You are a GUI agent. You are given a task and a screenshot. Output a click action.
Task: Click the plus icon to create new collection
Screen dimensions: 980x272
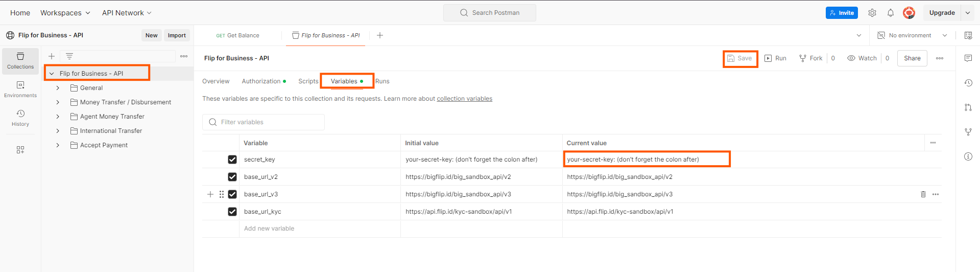pyautogui.click(x=52, y=56)
